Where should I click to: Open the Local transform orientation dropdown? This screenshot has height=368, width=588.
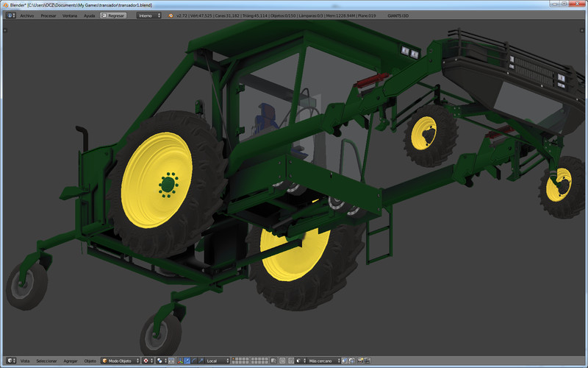click(217, 361)
